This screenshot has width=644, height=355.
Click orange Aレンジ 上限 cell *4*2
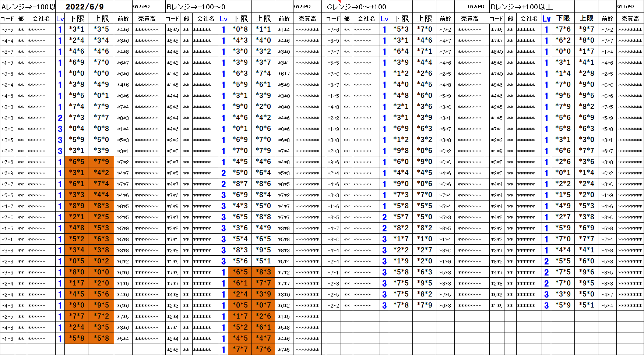tap(101, 173)
